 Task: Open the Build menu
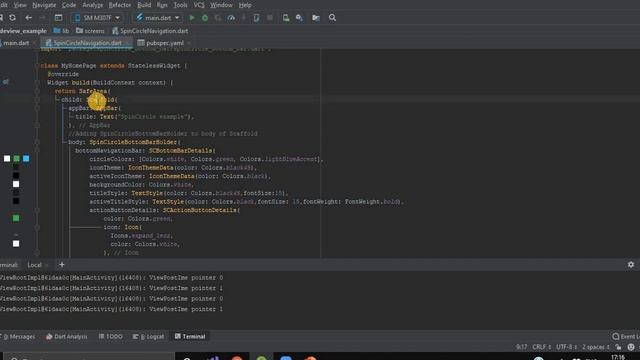pyautogui.click(x=144, y=5)
